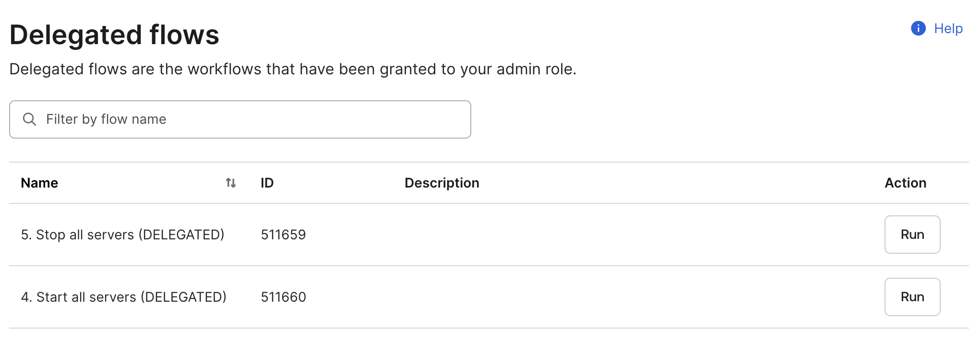Click the blue Help info icon

[918, 29]
